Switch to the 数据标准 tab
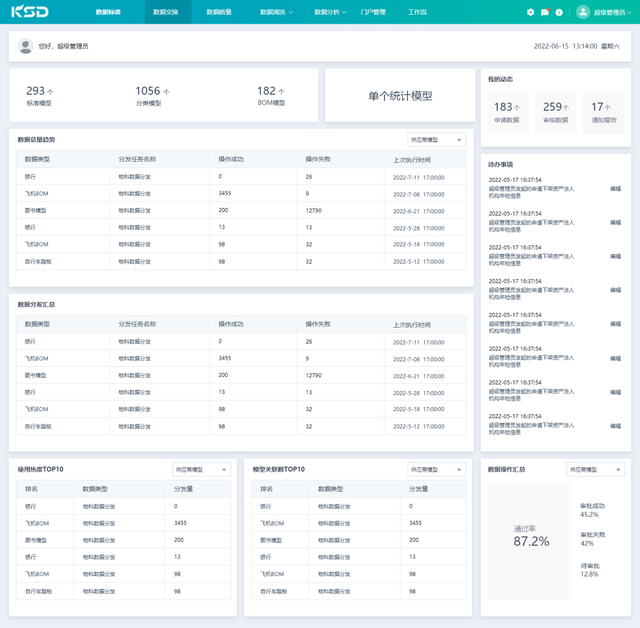This screenshot has height=628, width=640. pos(108,12)
